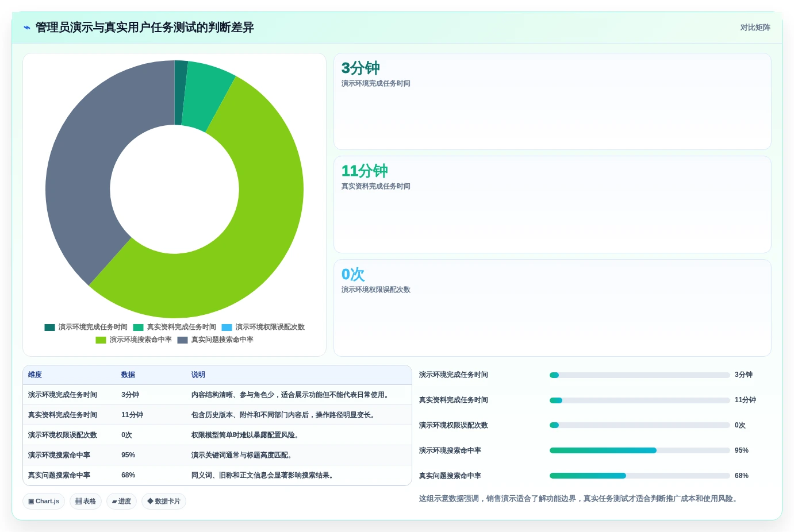
Task: Click the 68% value in table
Action: click(128, 475)
